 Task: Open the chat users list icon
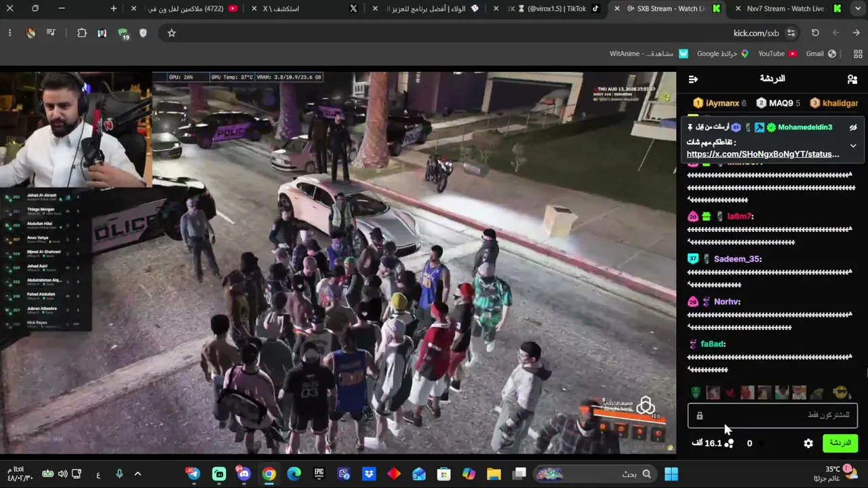pos(852,79)
